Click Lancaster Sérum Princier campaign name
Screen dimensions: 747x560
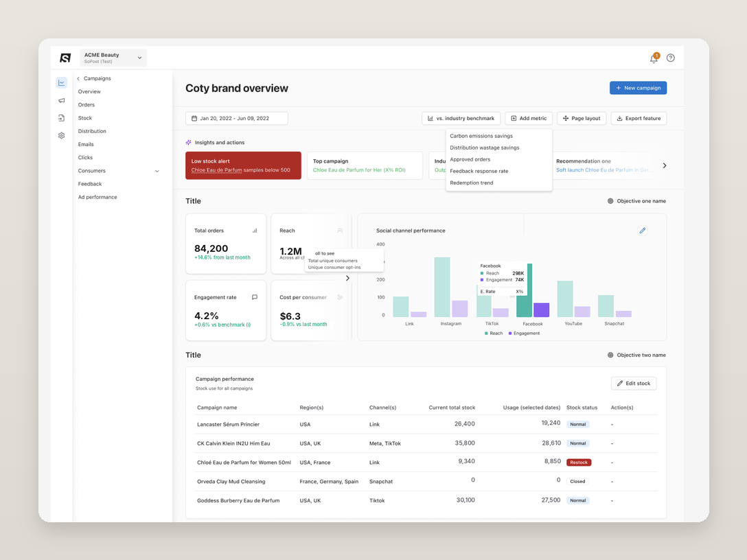point(228,424)
